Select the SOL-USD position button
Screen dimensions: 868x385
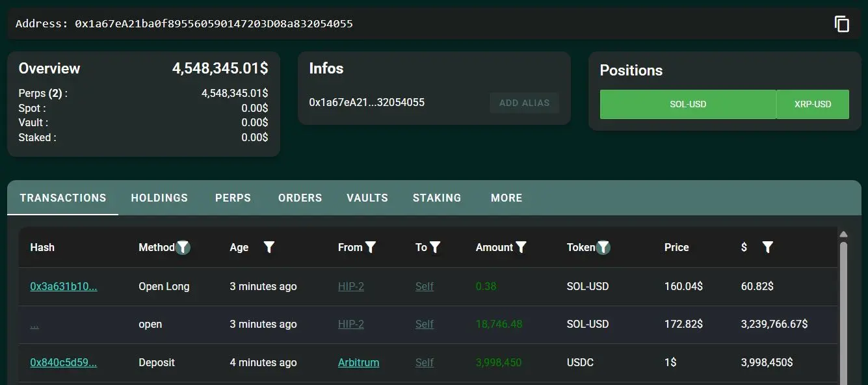point(688,104)
